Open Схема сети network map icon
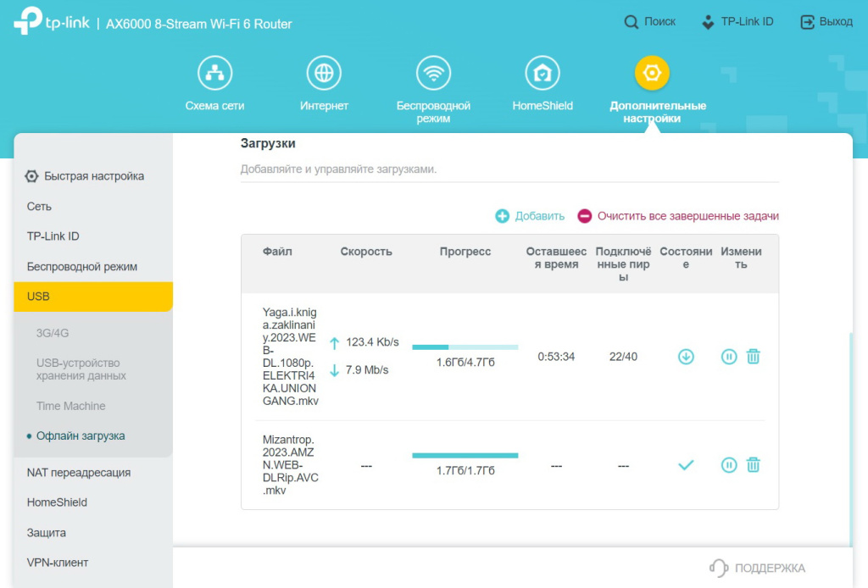 pos(214,73)
